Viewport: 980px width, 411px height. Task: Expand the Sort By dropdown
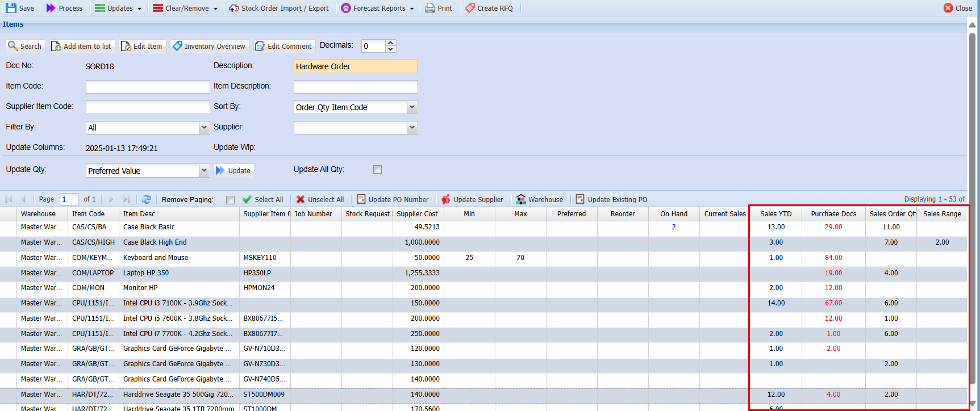pos(412,107)
